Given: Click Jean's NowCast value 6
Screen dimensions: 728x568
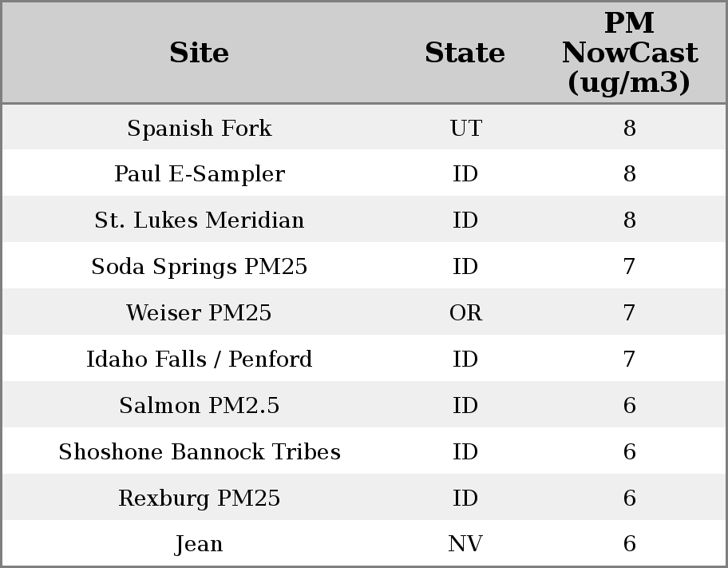Looking at the screenshot, I should tap(629, 544).
